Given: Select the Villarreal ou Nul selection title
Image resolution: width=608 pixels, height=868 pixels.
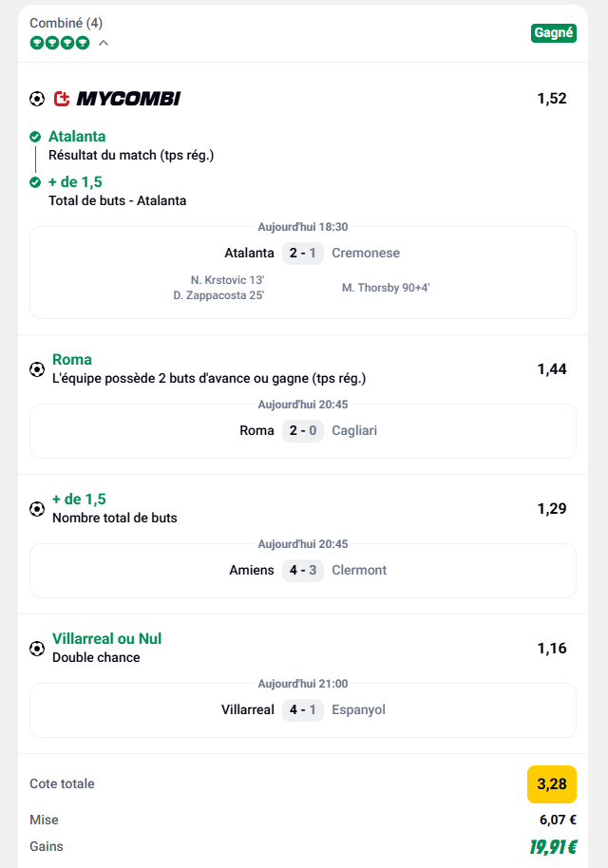Looking at the screenshot, I should (106, 639).
